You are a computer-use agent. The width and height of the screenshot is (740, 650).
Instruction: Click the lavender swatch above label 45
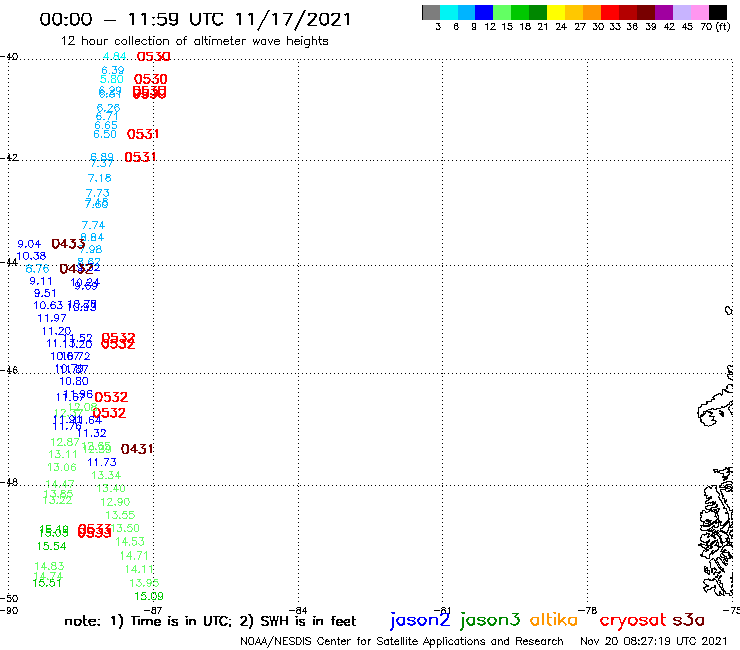tap(681, 12)
